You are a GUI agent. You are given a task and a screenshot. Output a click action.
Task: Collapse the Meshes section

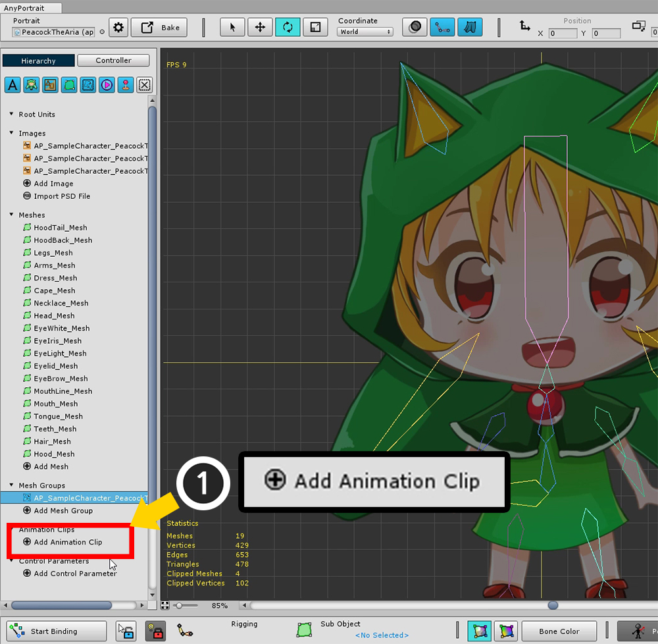coord(11,215)
